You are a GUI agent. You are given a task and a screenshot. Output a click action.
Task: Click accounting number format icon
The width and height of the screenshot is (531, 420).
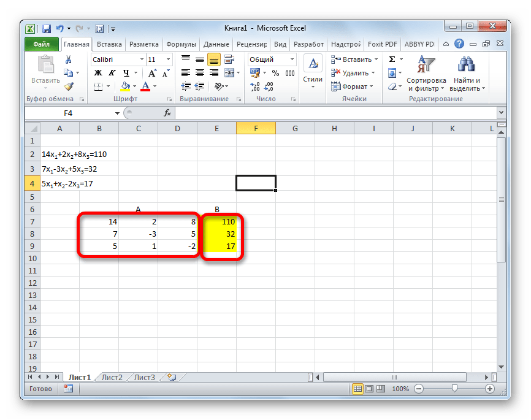[254, 73]
